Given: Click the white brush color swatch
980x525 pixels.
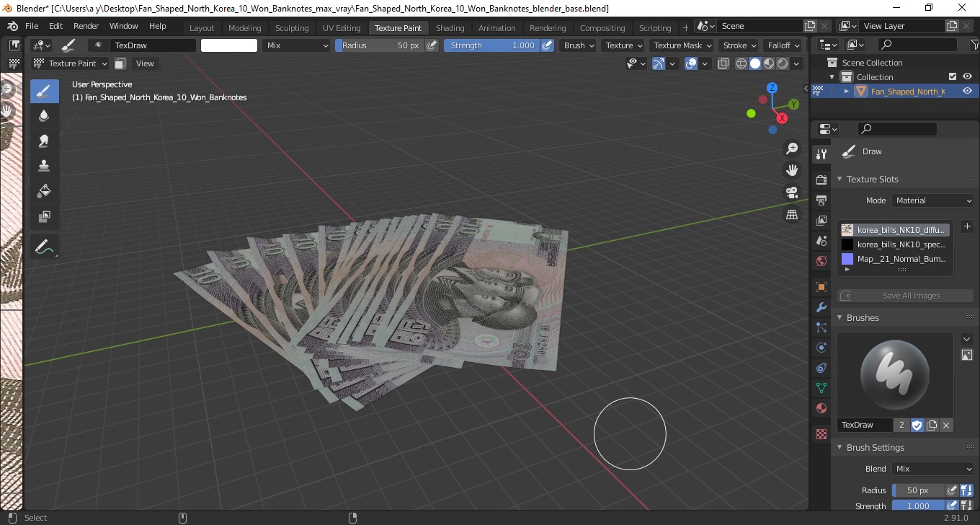Looking at the screenshot, I should pos(229,45).
